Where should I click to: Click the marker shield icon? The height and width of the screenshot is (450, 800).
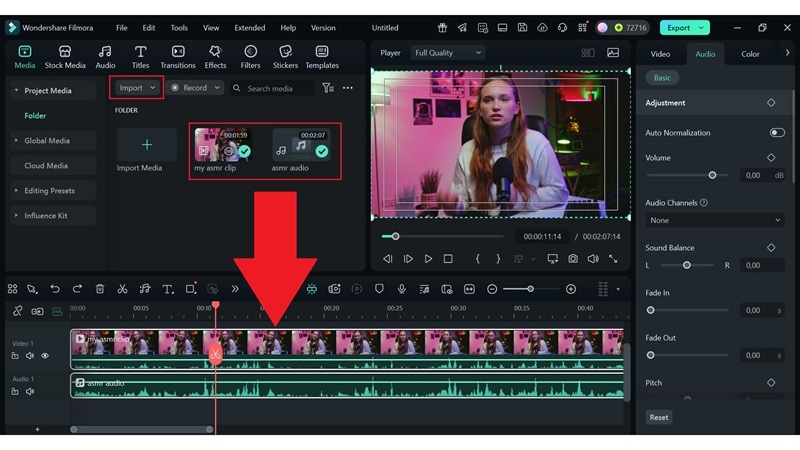click(379, 289)
